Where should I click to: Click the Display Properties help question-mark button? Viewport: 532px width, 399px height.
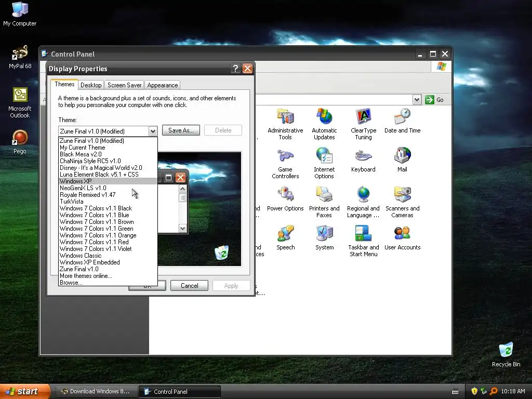pos(235,68)
